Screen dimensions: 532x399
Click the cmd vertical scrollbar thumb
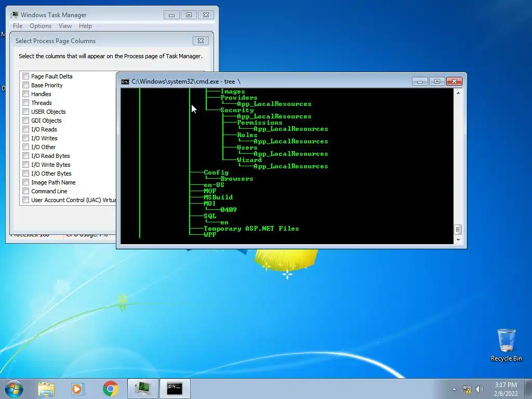pyautogui.click(x=458, y=230)
